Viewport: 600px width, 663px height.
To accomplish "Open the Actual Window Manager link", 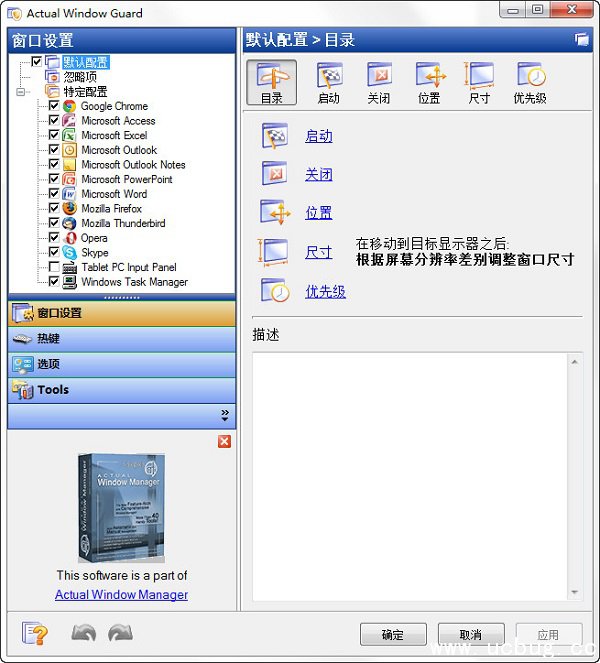I will (121, 595).
